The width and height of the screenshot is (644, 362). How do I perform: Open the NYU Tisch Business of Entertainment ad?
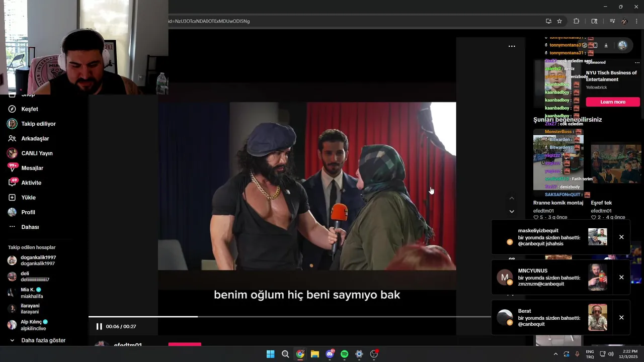[x=611, y=76]
